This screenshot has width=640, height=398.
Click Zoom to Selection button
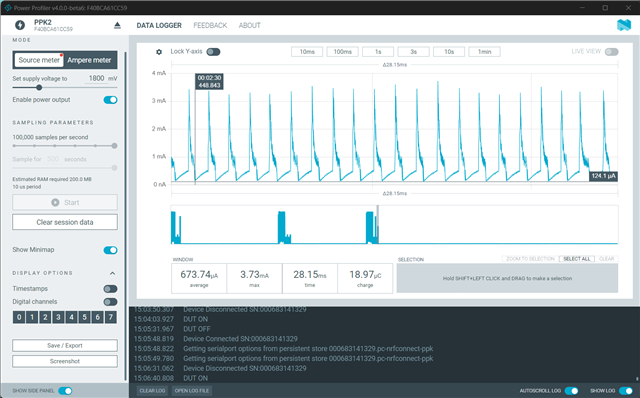(x=530, y=259)
